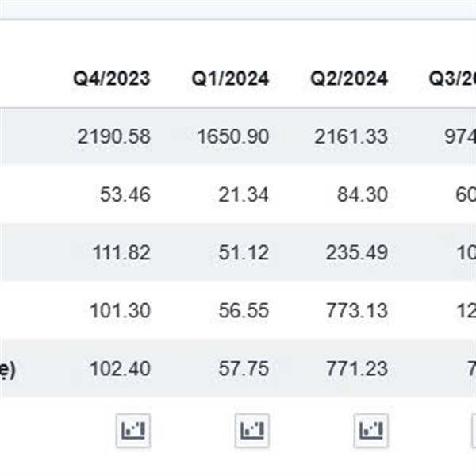The width and height of the screenshot is (476, 476).
Task: Click the 57.75 value under Q1/2024
Action: point(244,369)
